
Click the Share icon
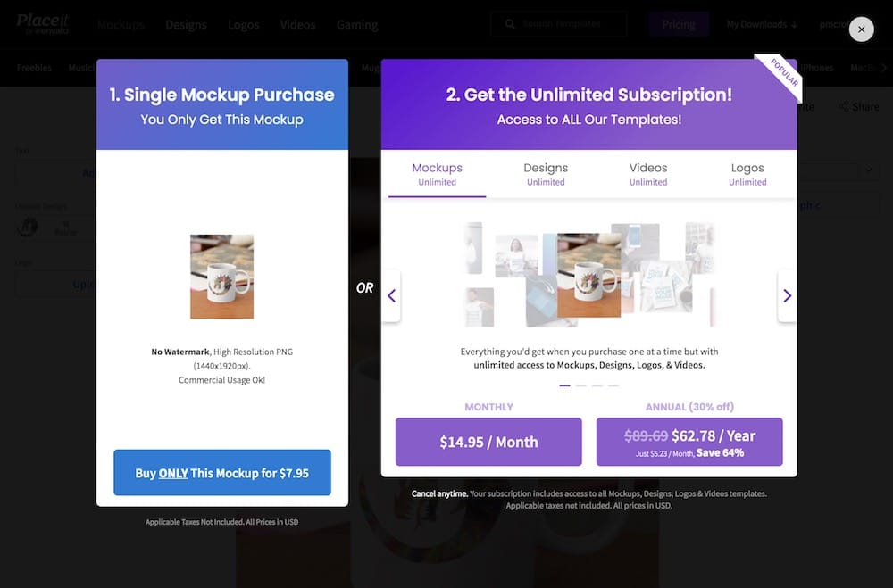pos(845,106)
